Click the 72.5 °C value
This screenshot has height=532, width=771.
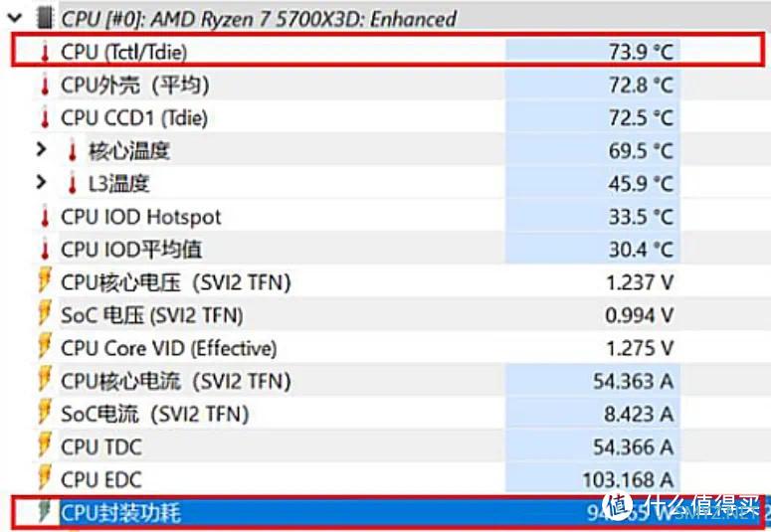click(x=641, y=118)
